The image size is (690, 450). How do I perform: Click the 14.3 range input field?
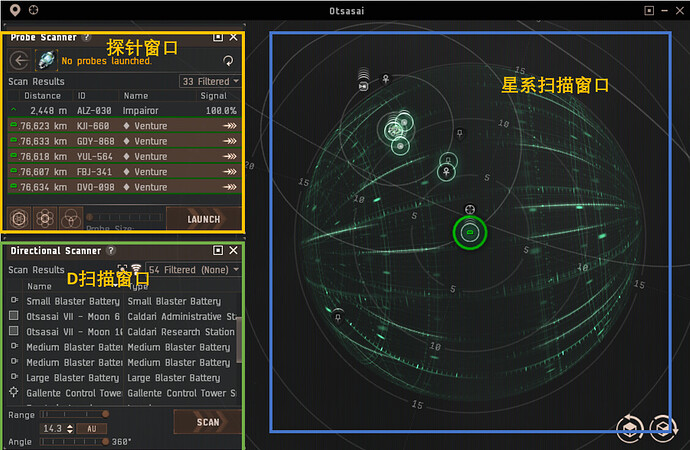coord(52,428)
